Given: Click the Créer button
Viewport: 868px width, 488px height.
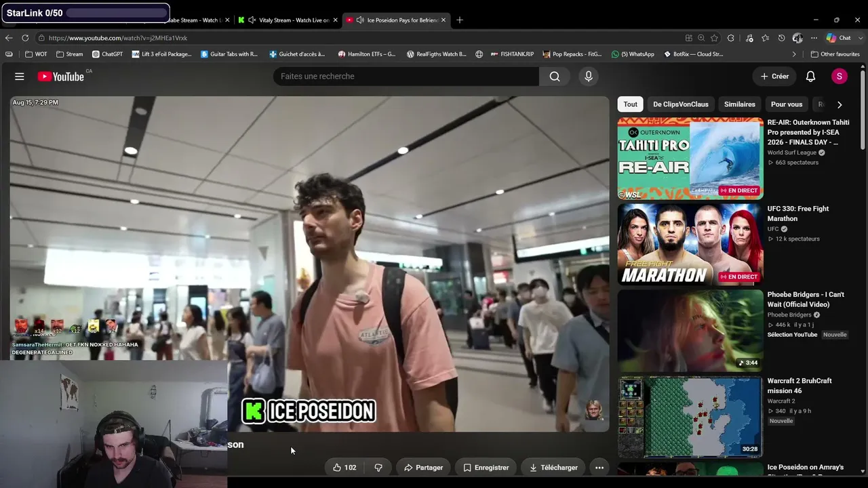Looking at the screenshot, I should pyautogui.click(x=774, y=77).
